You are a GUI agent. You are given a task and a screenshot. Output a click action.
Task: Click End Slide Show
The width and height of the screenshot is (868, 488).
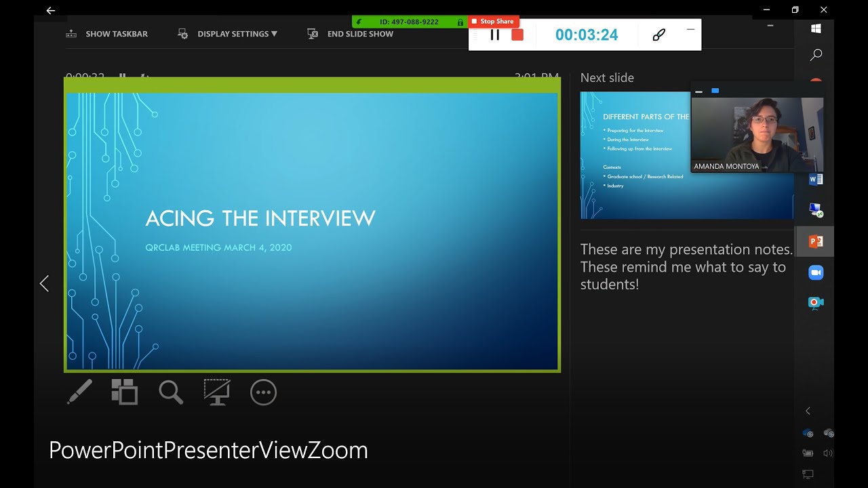(351, 34)
